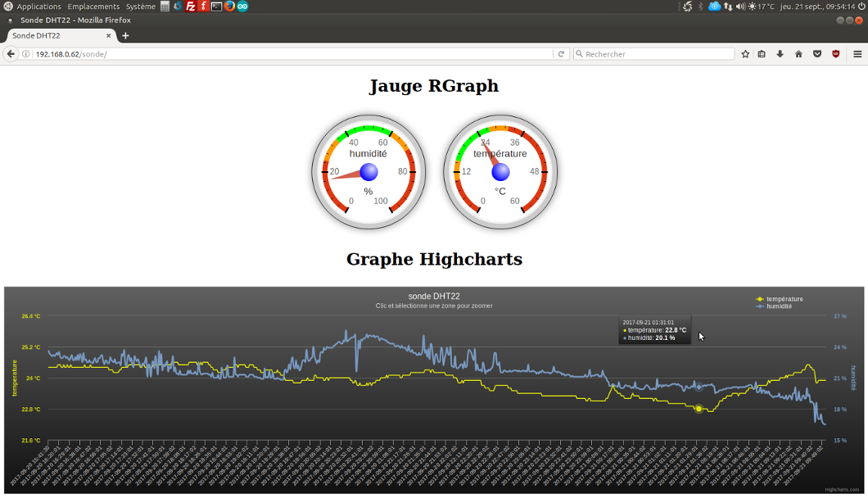
Task: Expand the Système menu
Action: pyautogui.click(x=140, y=7)
